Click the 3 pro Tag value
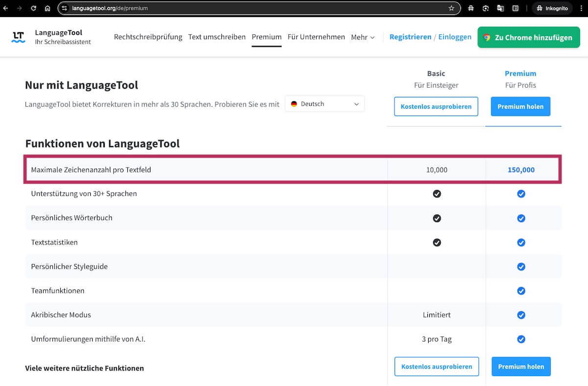Viewport: 588px width, 386px height. (437, 339)
